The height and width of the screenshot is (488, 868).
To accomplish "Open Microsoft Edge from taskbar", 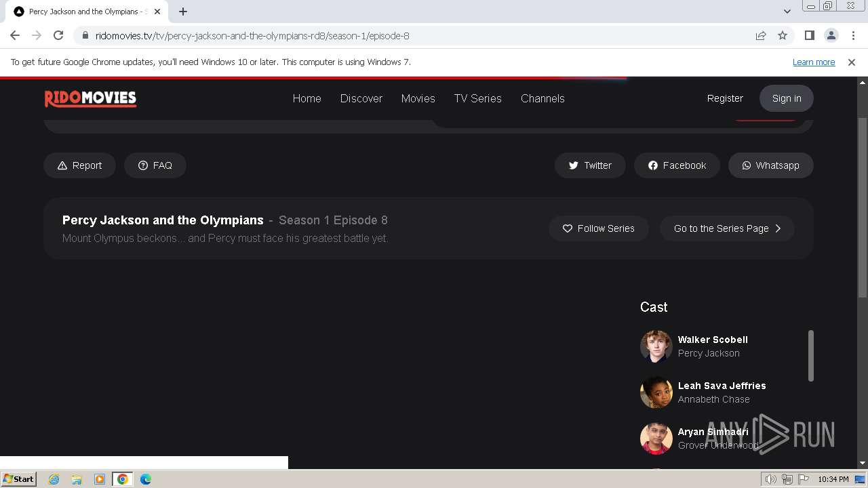I will 146,479.
